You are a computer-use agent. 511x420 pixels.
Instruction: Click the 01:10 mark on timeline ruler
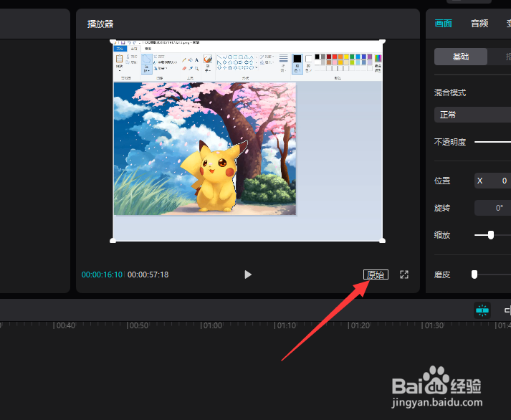(x=286, y=325)
